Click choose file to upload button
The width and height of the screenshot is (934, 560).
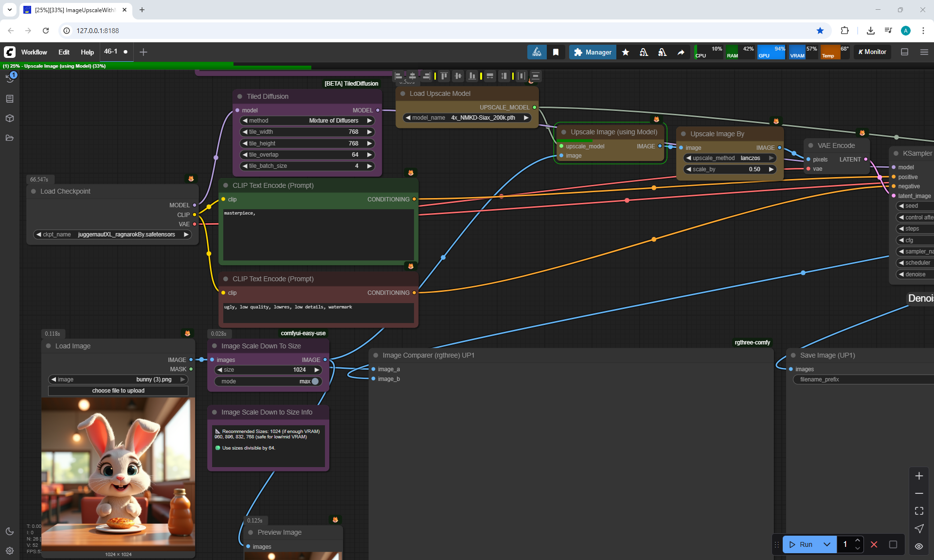point(118,391)
